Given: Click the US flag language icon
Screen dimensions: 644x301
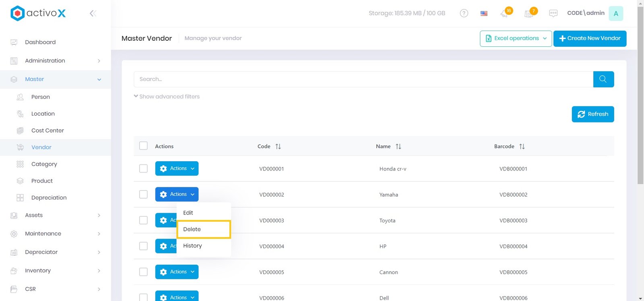Looking at the screenshot, I should click(484, 13).
